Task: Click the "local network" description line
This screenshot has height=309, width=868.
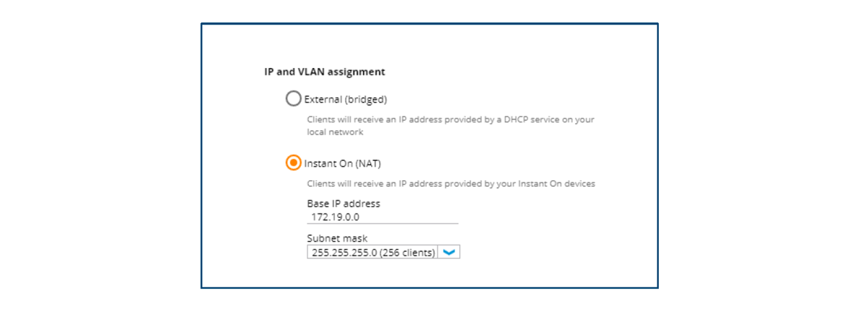Action: pos(335,132)
